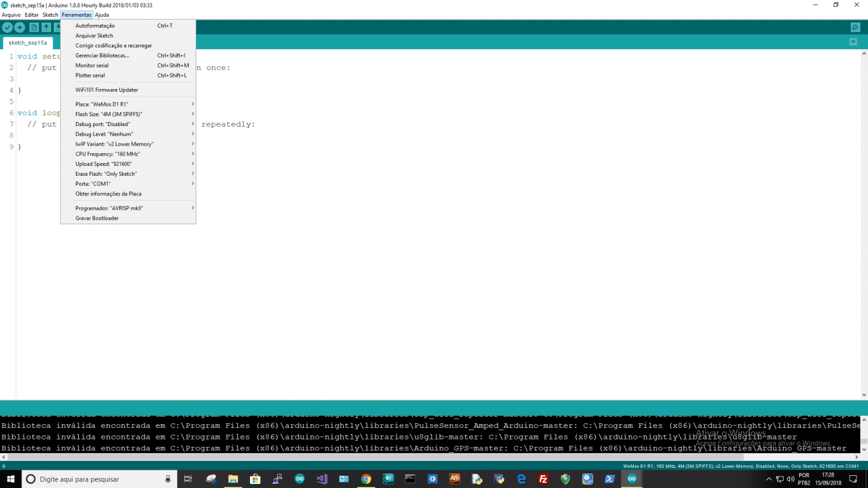Viewport: 868px width, 488px height.
Task: Choose Arquivar Sketch
Action: coord(128,35)
